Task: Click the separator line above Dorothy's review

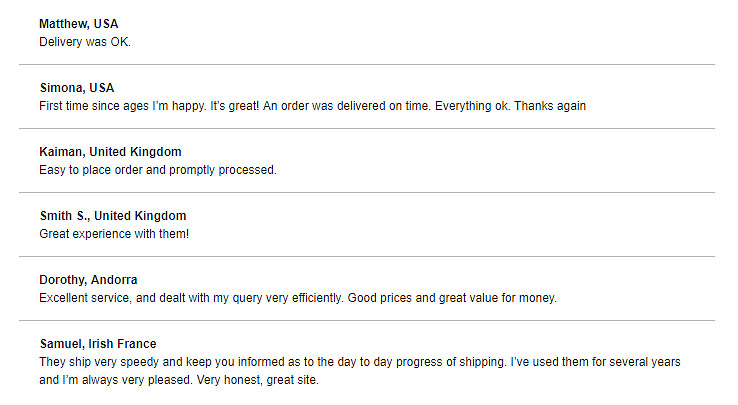Action: (367, 257)
